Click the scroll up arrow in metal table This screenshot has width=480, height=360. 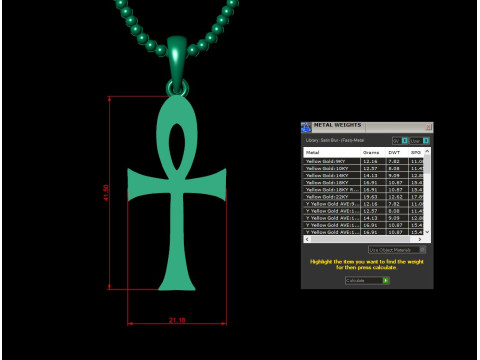tap(427, 151)
